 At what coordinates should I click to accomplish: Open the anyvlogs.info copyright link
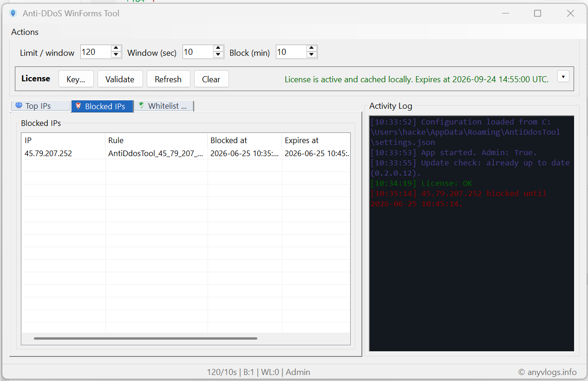click(x=548, y=372)
